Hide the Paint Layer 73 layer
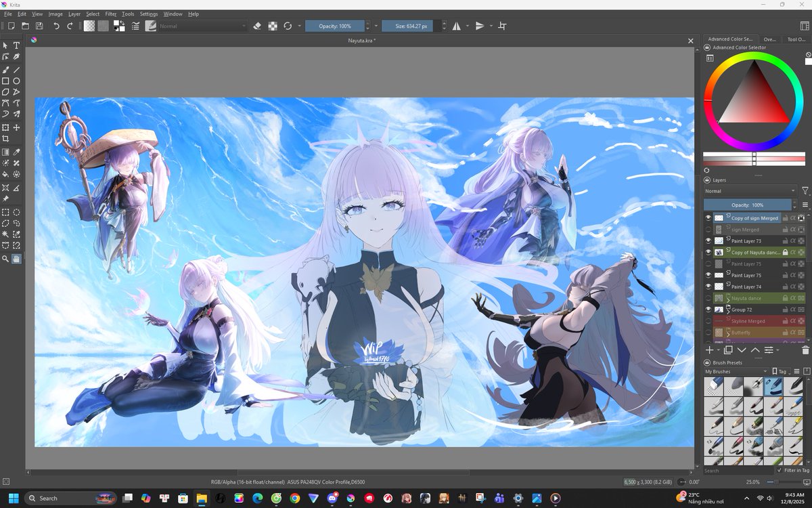812x508 pixels. click(x=708, y=241)
